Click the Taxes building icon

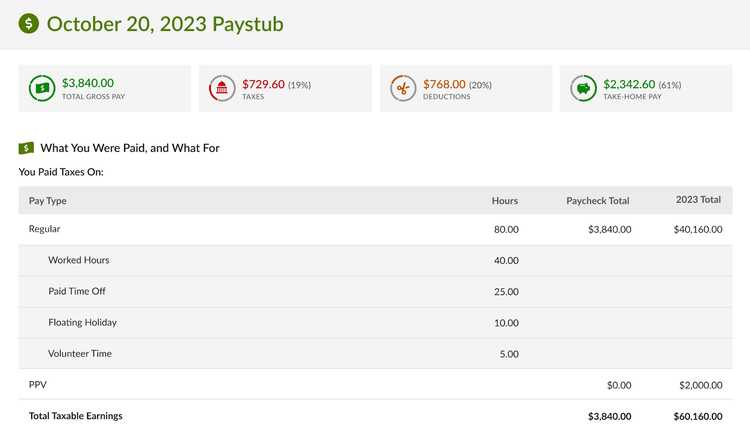click(x=222, y=89)
